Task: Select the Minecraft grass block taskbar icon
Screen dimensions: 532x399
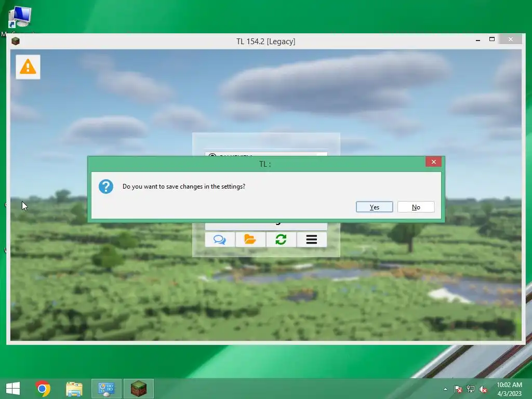Action: point(138,389)
